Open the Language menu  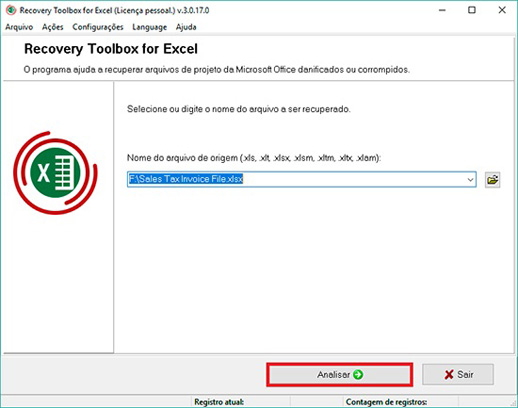[149, 27]
